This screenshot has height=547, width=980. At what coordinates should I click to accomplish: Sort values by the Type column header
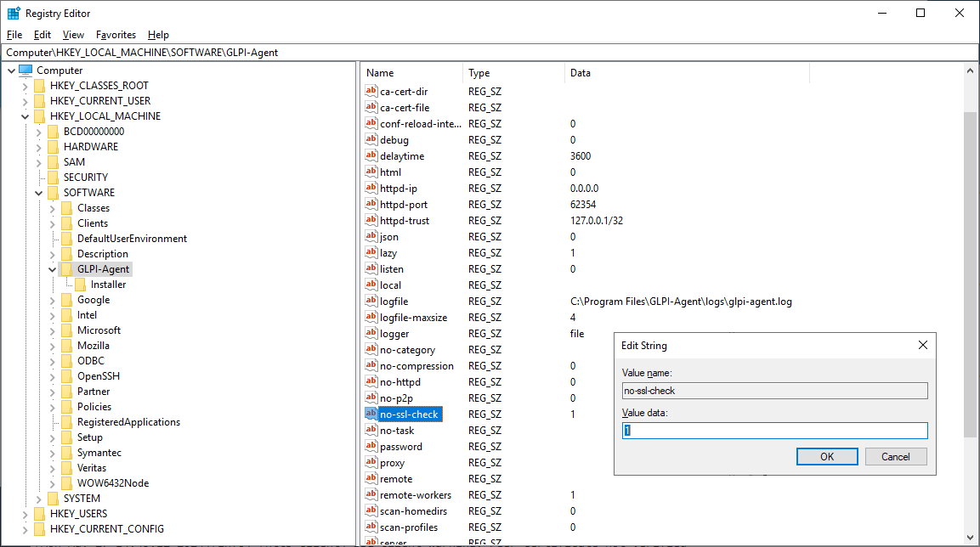coord(514,73)
